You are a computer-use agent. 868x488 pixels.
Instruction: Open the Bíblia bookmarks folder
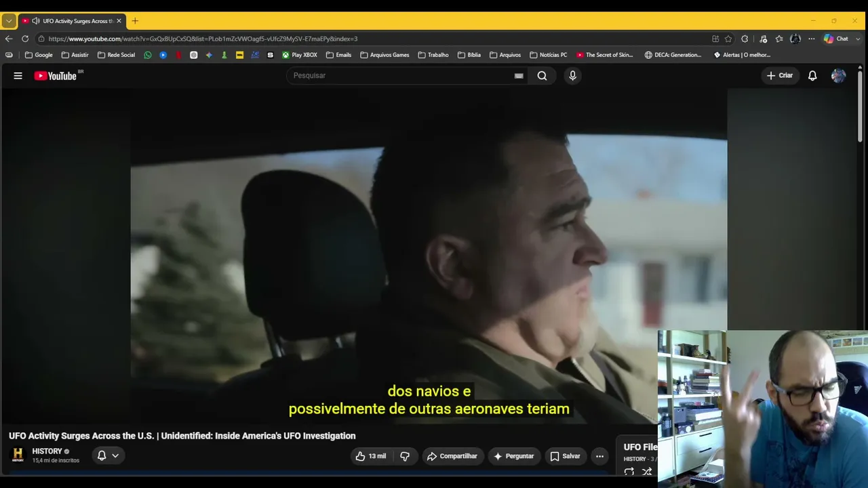(x=469, y=55)
